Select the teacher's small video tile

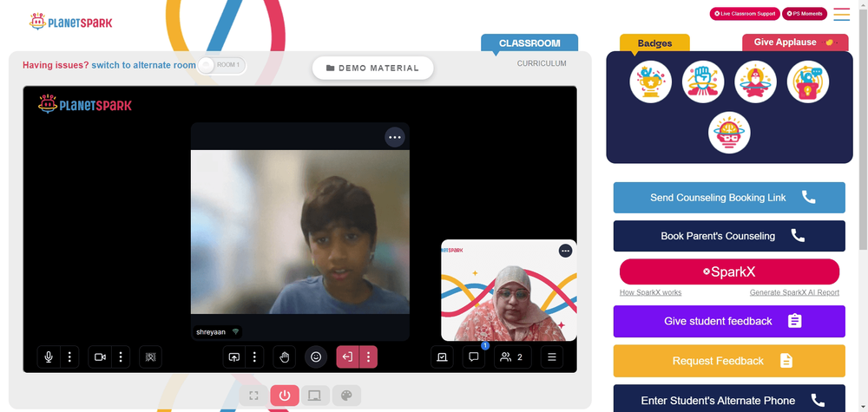tap(509, 291)
